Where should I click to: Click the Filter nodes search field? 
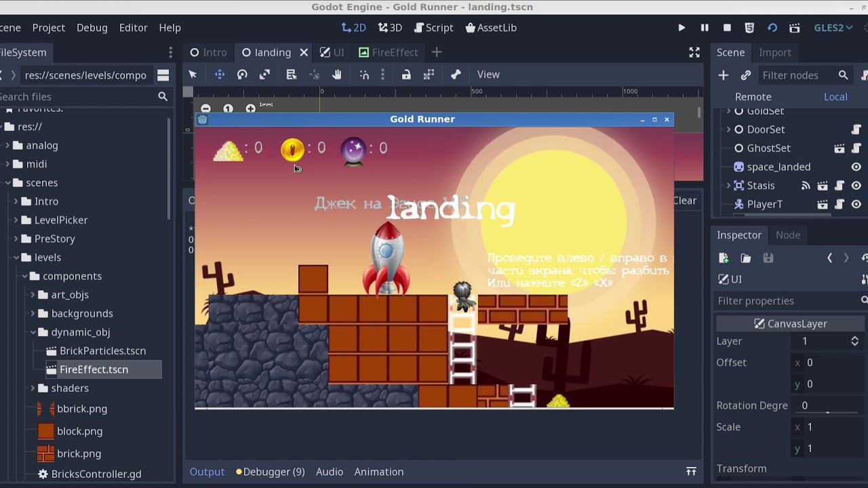pyautogui.click(x=797, y=75)
